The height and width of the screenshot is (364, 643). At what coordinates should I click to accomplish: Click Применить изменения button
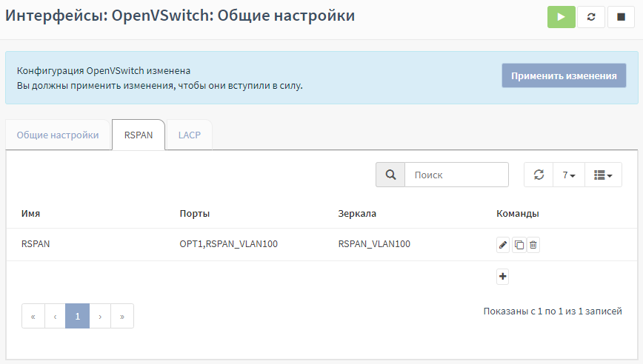pyautogui.click(x=564, y=75)
